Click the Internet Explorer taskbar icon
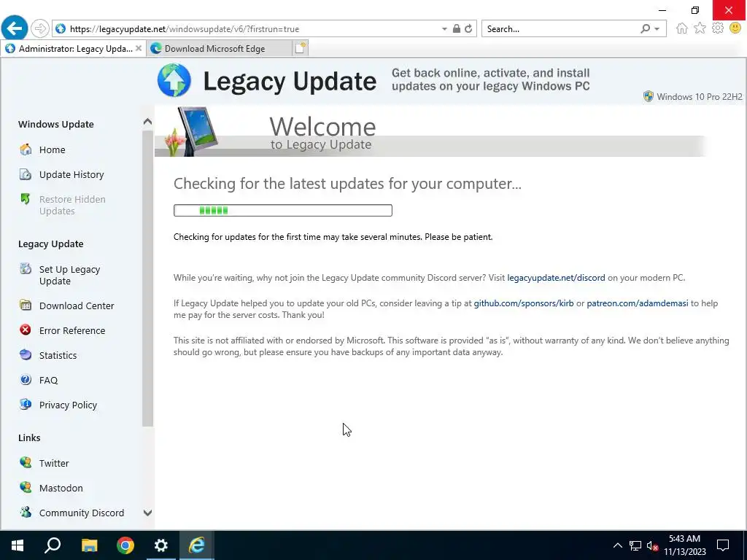The image size is (747, 560). [197, 545]
